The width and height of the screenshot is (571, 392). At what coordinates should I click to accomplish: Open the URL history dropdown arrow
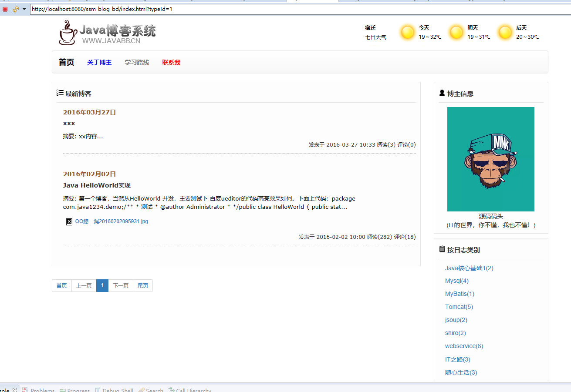(x=24, y=9)
